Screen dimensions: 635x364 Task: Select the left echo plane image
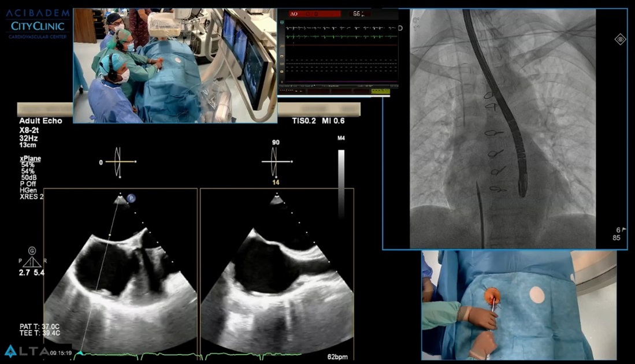(120, 272)
